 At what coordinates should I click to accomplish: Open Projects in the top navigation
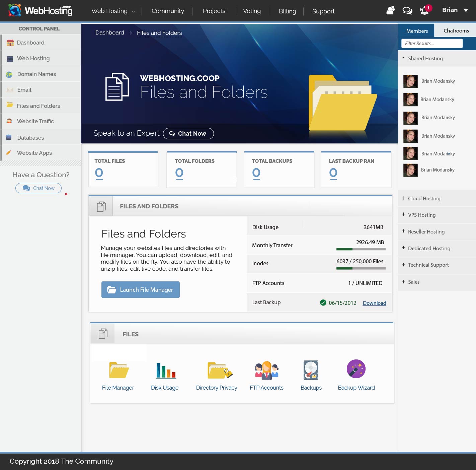pos(214,11)
